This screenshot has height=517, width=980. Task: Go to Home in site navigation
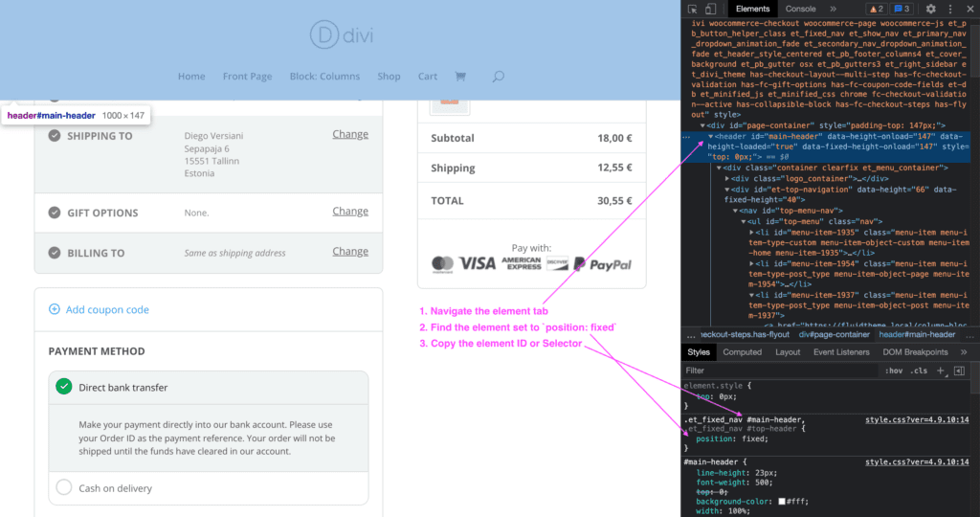pyautogui.click(x=191, y=77)
